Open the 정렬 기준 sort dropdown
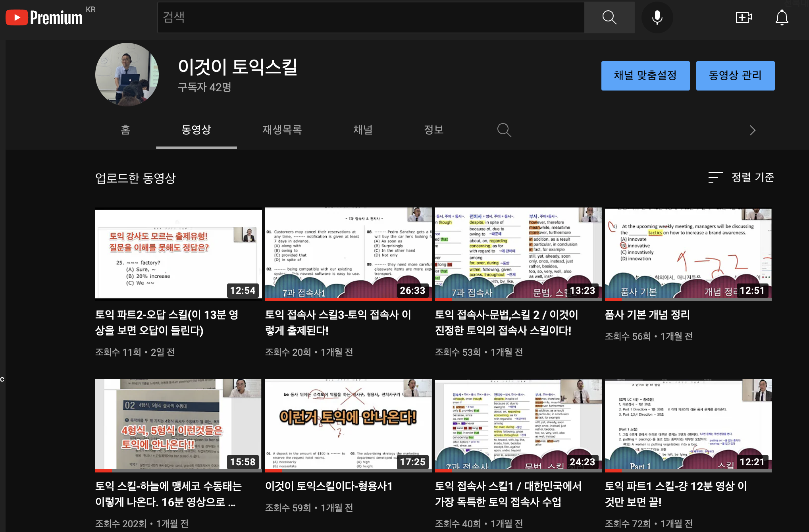 coord(752,177)
